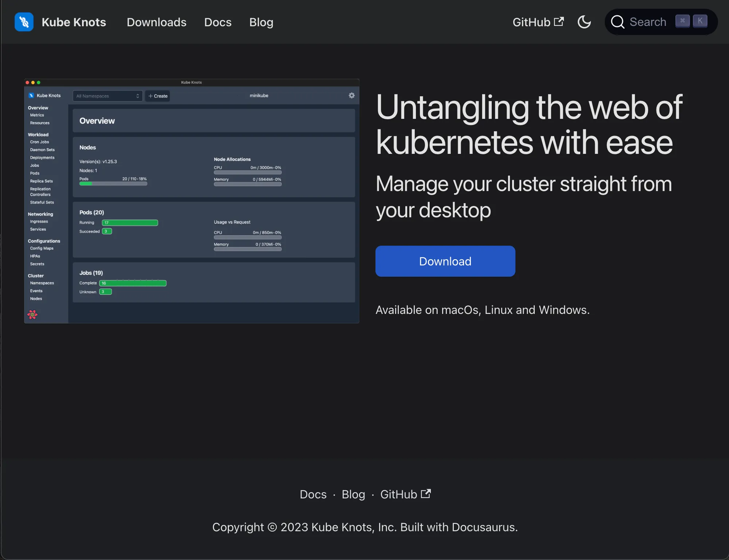The width and height of the screenshot is (729, 560).
Task: Focus the Search box
Action: pyautogui.click(x=661, y=22)
